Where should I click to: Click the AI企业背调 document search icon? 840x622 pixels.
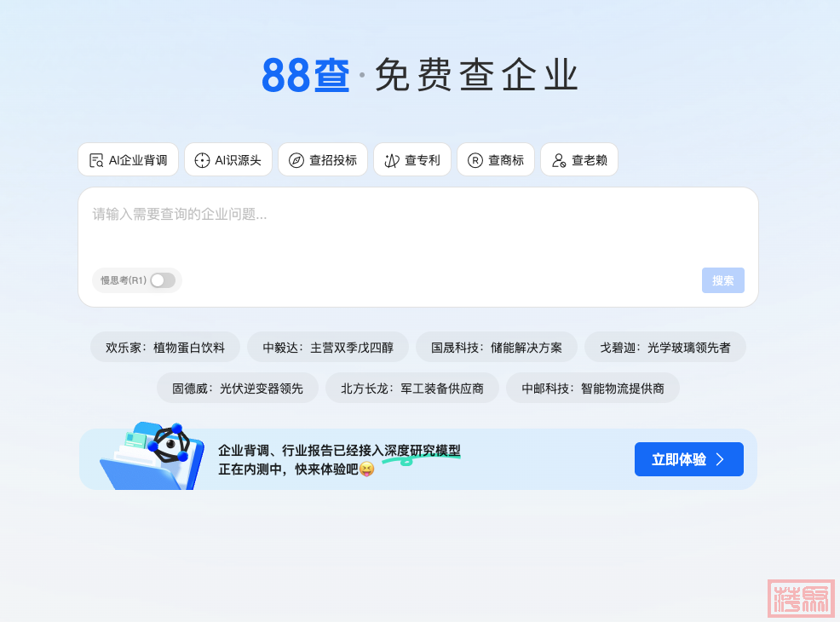pos(96,160)
